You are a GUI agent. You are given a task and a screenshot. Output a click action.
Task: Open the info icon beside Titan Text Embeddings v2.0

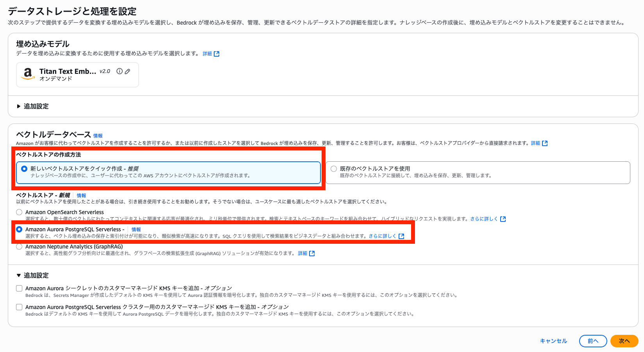pyautogui.click(x=120, y=71)
